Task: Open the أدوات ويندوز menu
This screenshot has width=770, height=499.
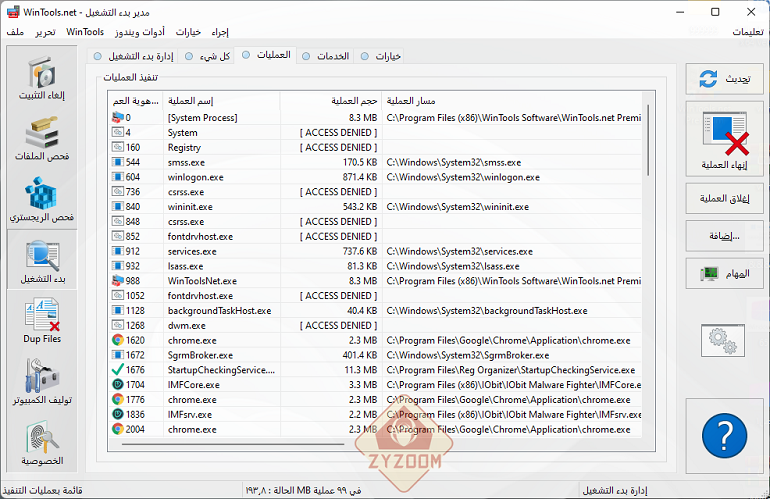Action: (x=140, y=32)
